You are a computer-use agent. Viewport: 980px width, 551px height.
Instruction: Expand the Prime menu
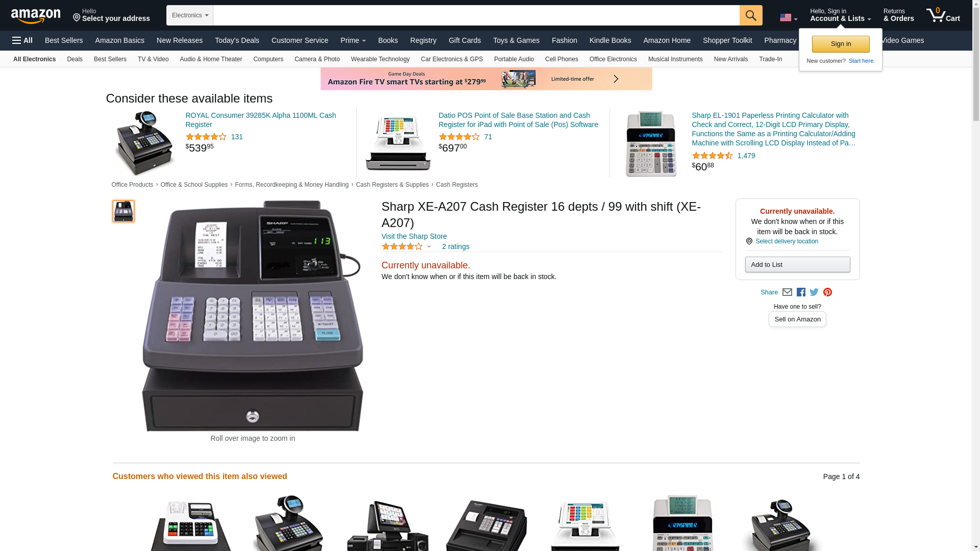pos(353,40)
